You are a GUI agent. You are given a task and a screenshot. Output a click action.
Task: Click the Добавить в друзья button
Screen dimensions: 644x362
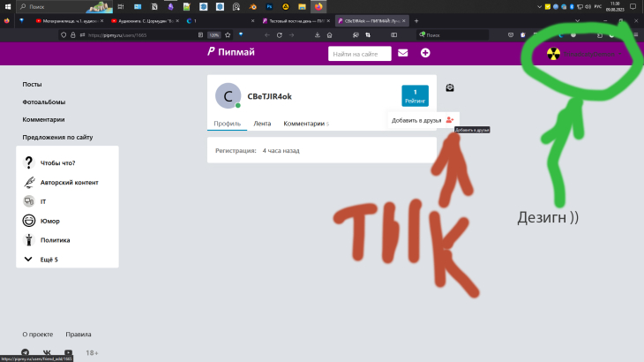coord(423,120)
